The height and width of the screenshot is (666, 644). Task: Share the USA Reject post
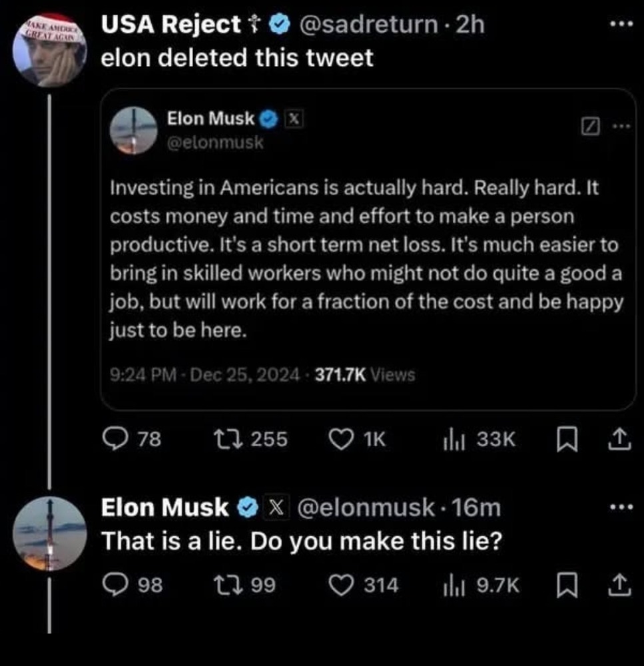click(619, 439)
